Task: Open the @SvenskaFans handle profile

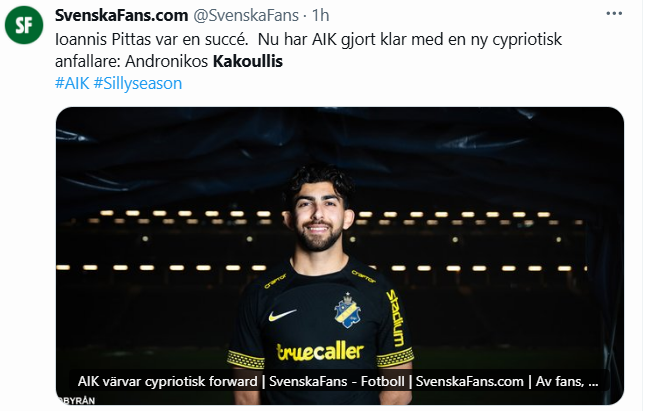Action: [246, 15]
